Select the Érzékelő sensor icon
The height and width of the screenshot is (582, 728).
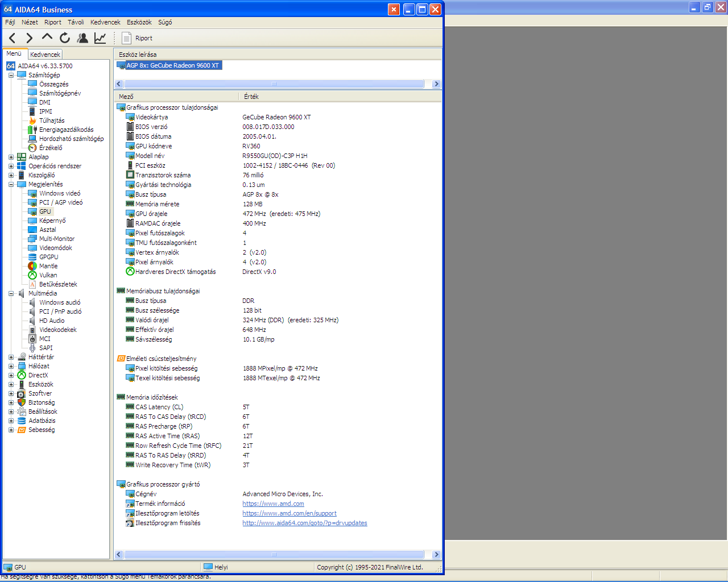[x=32, y=148]
